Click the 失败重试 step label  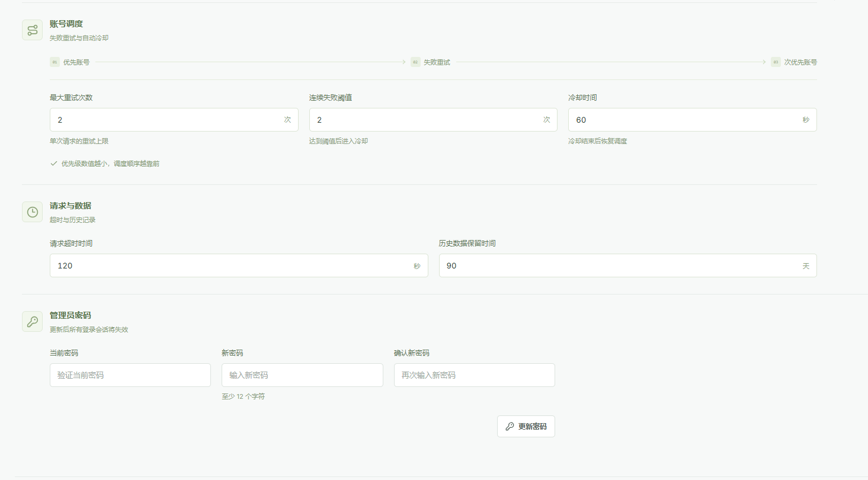pyautogui.click(x=437, y=62)
